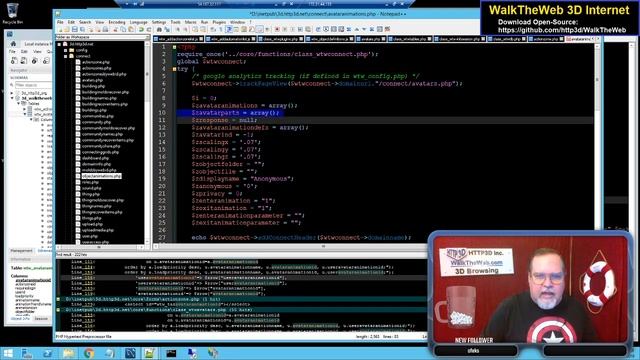Click the Print toolbar icon
This screenshot has width=640, height=360.
pos(106,29)
